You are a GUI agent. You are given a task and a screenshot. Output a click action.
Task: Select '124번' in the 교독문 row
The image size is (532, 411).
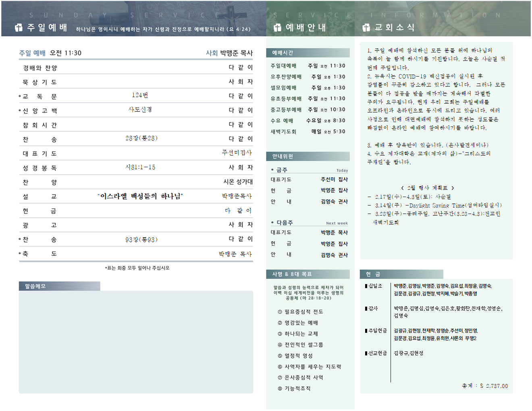pyautogui.click(x=140, y=95)
